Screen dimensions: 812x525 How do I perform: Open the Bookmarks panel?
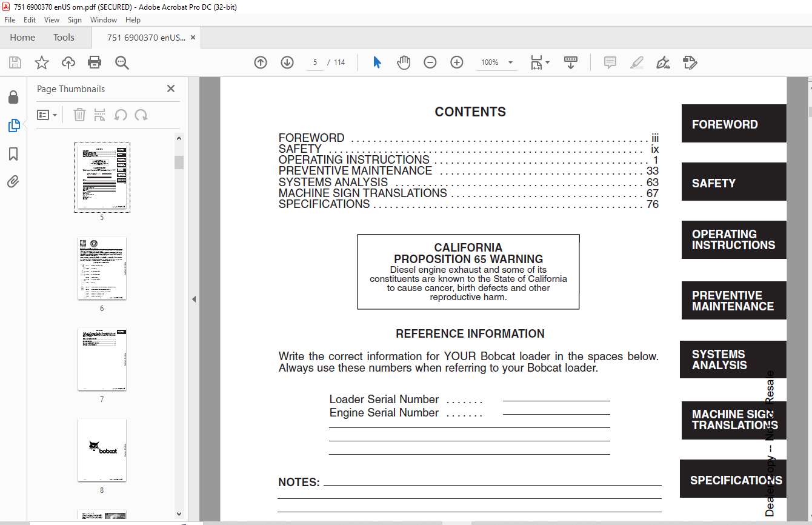[13, 154]
